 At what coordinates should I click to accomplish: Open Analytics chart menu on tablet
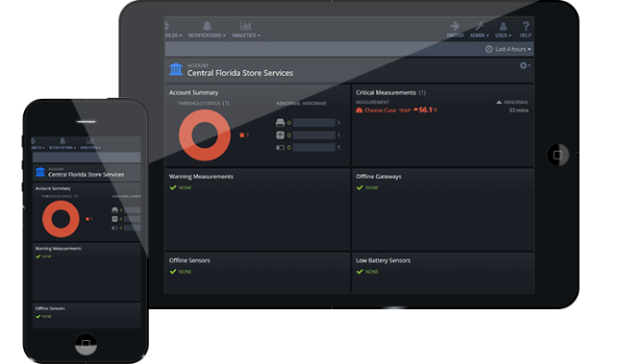245,30
